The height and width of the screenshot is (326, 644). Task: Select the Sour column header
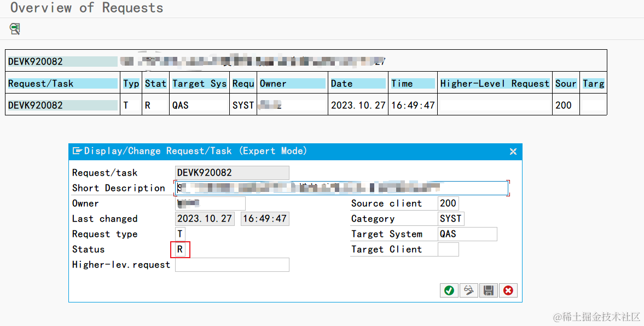[x=566, y=84]
